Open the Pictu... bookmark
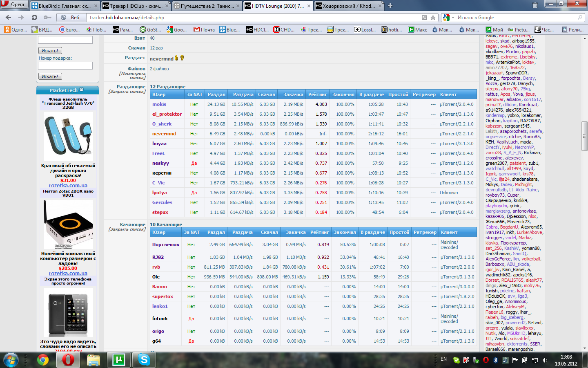588x368 pixels. coord(519,29)
